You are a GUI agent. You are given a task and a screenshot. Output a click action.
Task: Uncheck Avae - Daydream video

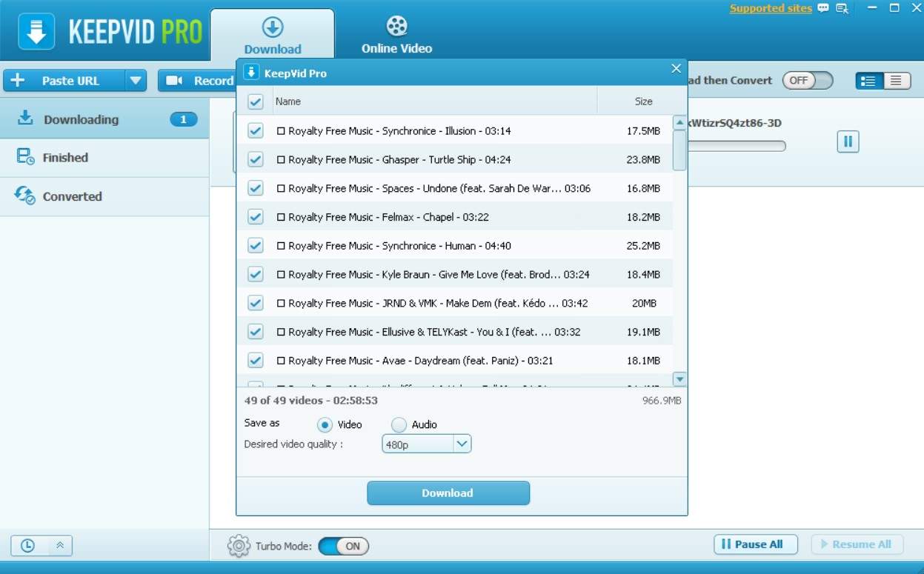pos(255,361)
